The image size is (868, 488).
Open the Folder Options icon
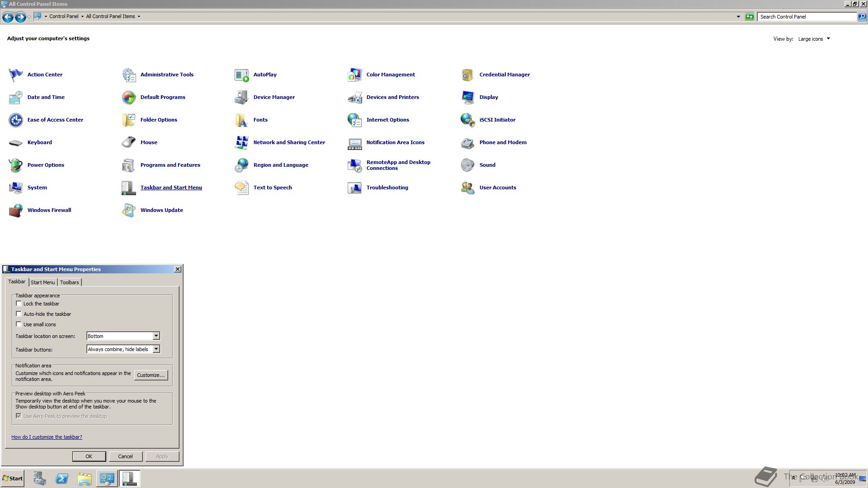pos(129,120)
